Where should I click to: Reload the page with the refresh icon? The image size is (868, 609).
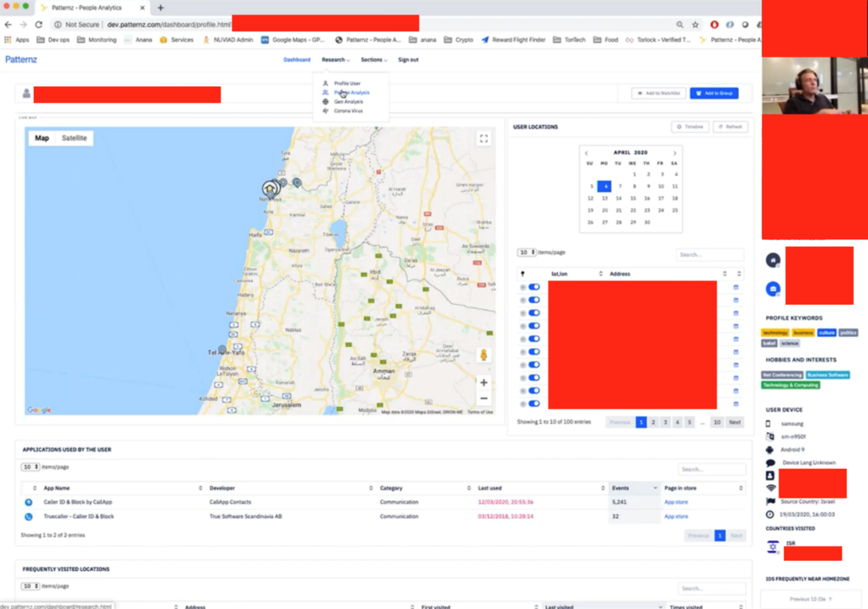coord(39,25)
